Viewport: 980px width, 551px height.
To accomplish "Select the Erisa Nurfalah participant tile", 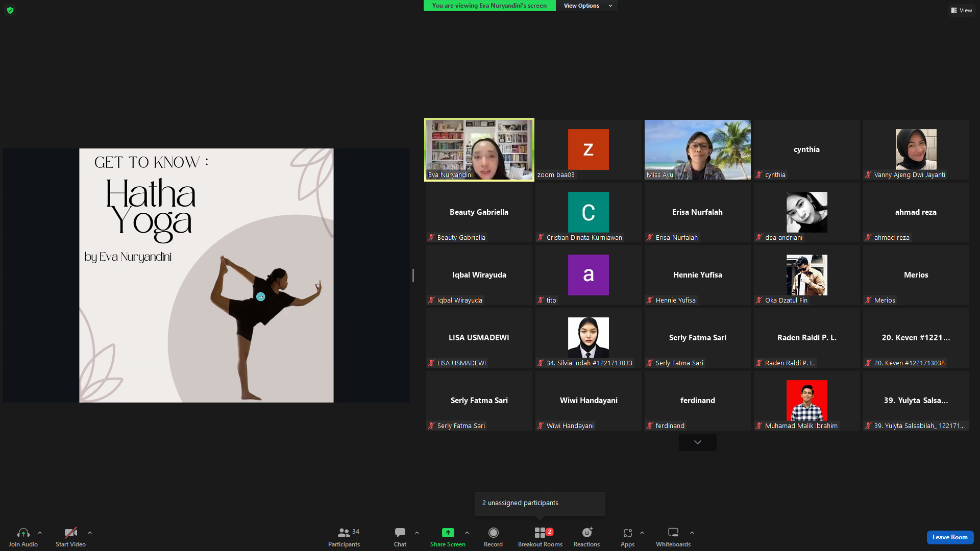I will (x=698, y=212).
